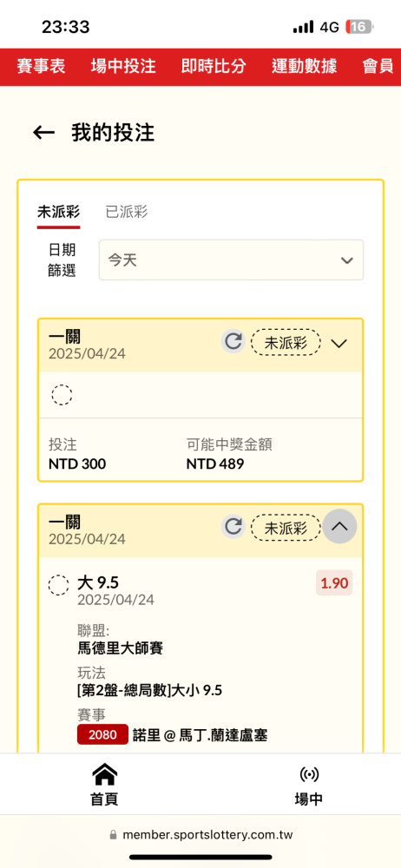The height and width of the screenshot is (868, 401).
Task: Open the 場中 live broadcast icon
Action: [x=308, y=774]
